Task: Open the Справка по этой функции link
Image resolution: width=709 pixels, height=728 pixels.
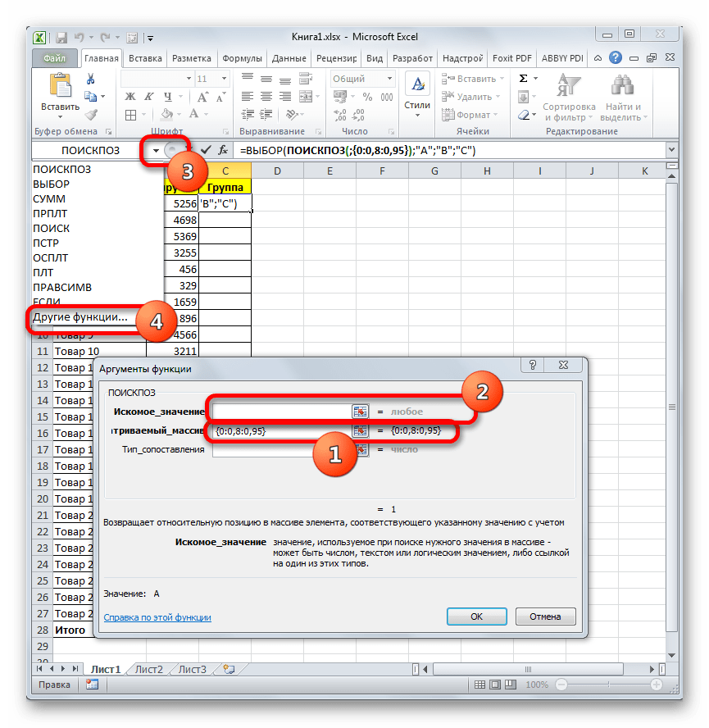Action: pyautogui.click(x=157, y=617)
